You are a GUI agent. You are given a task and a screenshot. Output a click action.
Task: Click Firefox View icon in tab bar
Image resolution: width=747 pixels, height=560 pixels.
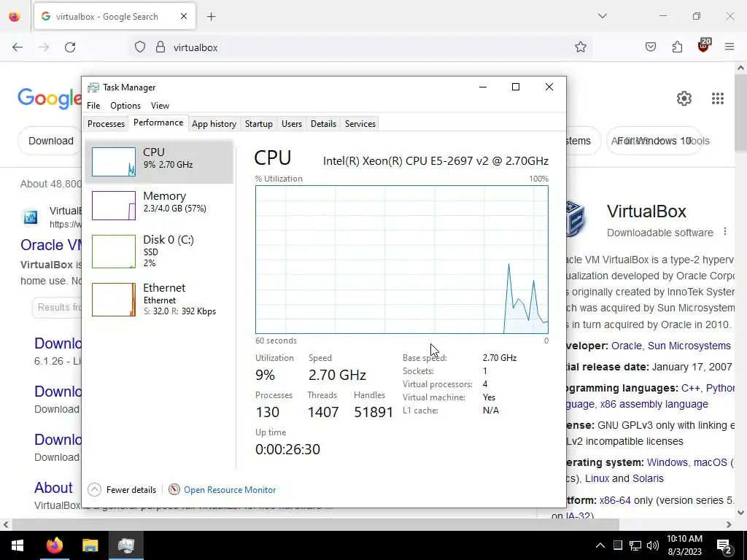(x=15, y=17)
